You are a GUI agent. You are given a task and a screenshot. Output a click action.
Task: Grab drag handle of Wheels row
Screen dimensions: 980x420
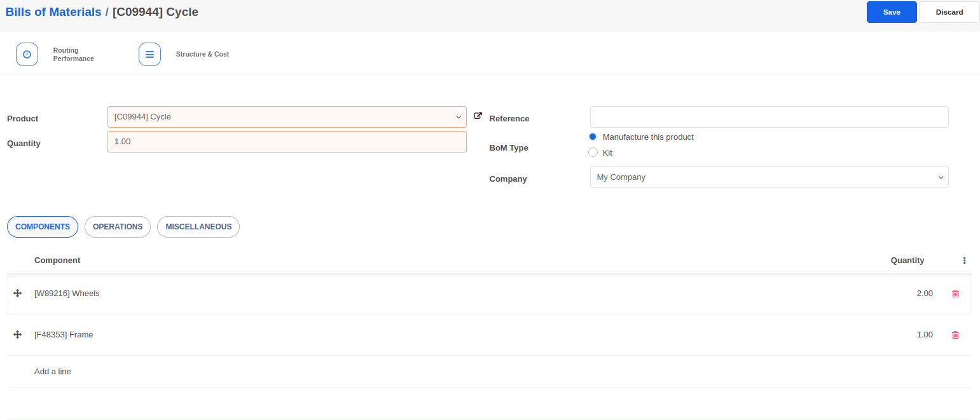coord(18,294)
